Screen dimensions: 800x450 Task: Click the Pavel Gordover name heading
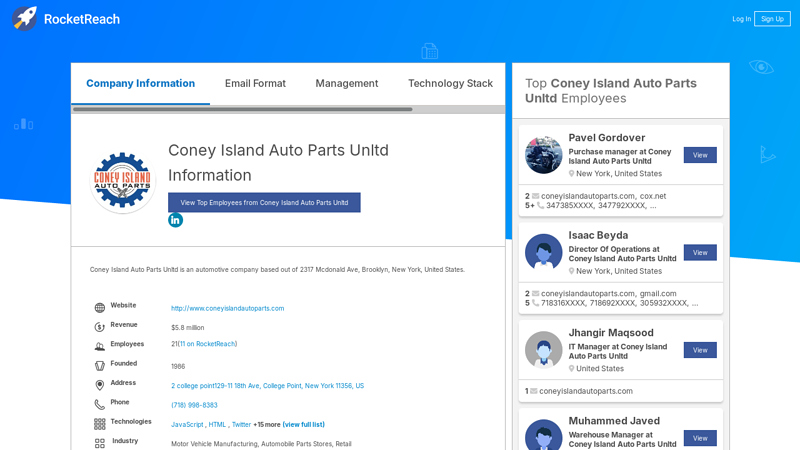pyautogui.click(x=607, y=138)
